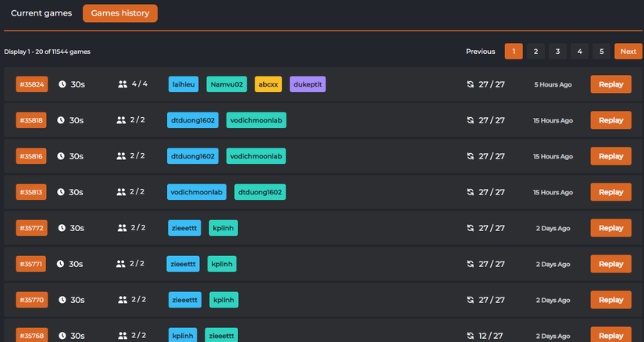
Task: Click the clock icon in game #35772 row
Action: tap(61, 228)
